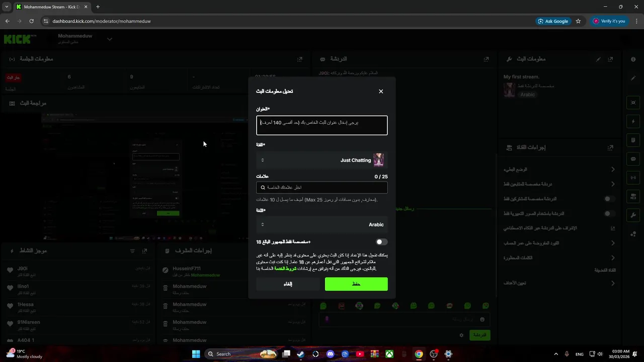Image resolution: width=644 pixels, height=362 pixels.
Task: Click the username 1Hessa in activity feed
Action: pyautogui.click(x=25, y=304)
